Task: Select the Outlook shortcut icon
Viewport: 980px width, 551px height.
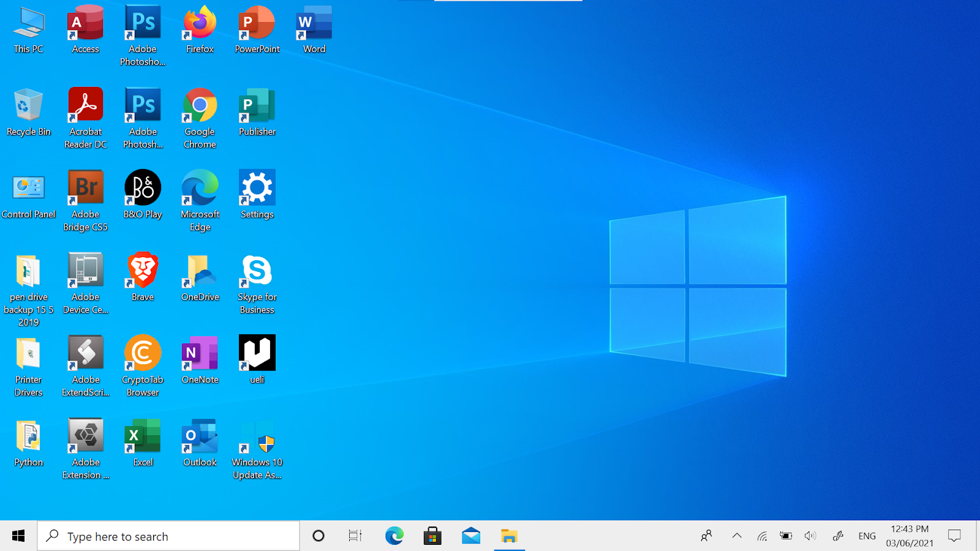Action: coord(200,443)
